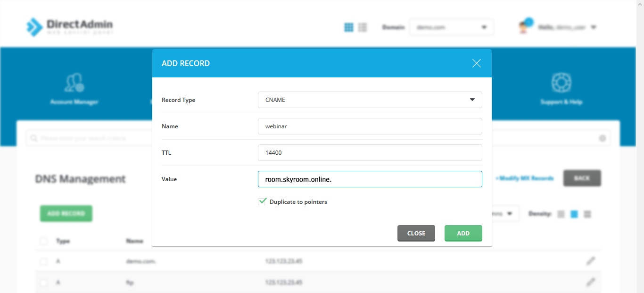Click the icon at search bar's right end

click(x=602, y=138)
